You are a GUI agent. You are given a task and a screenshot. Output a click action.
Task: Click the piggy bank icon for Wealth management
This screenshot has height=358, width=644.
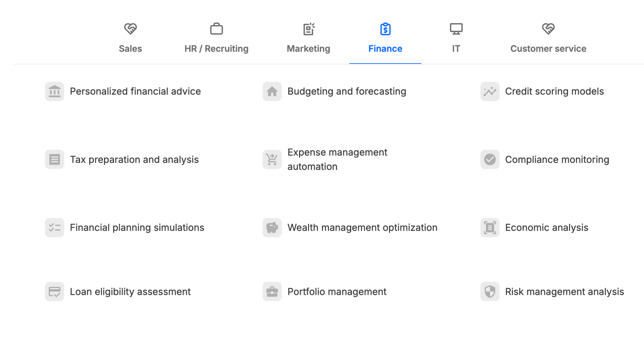(272, 228)
